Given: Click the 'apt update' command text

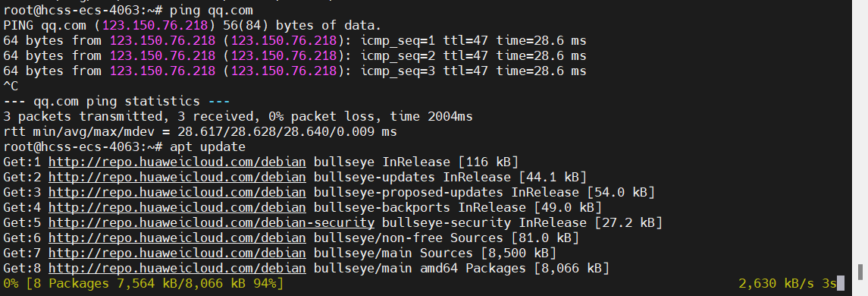Looking at the screenshot, I should [x=208, y=147].
